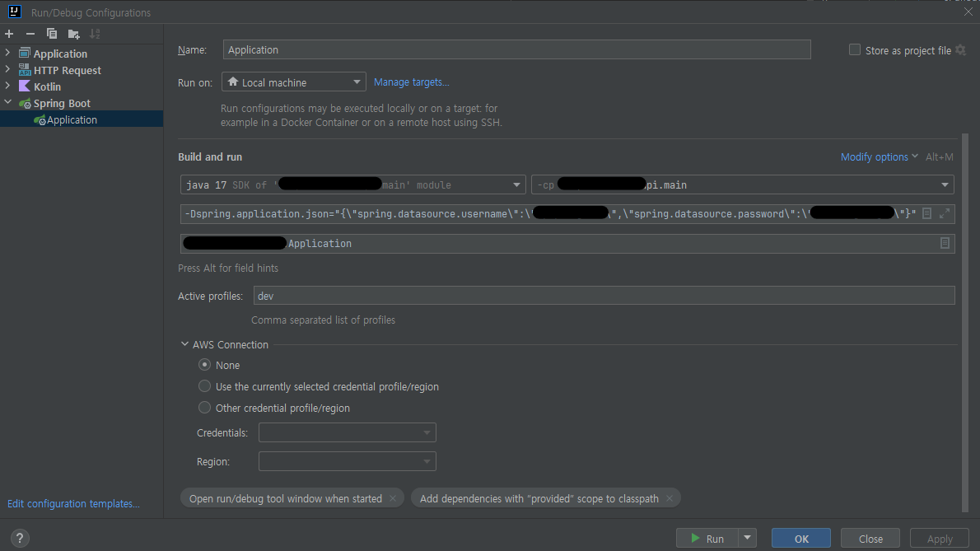Expand the VM options field editor
Image resolution: width=980 pixels, height=551 pixels.
pos(945,213)
